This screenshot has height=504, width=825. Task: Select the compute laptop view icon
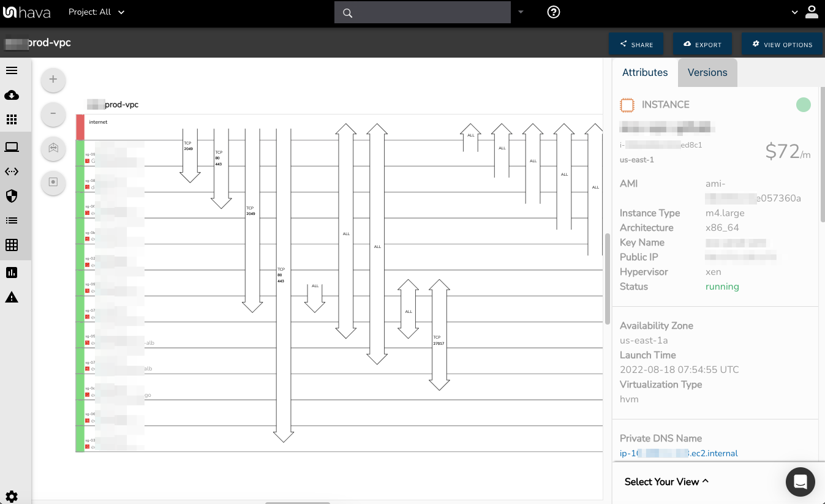click(11, 146)
